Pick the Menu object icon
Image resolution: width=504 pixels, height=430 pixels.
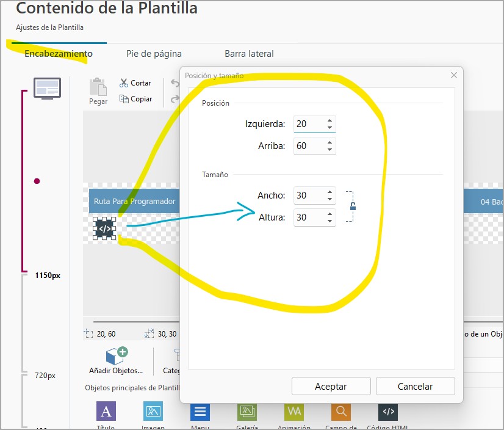point(200,411)
